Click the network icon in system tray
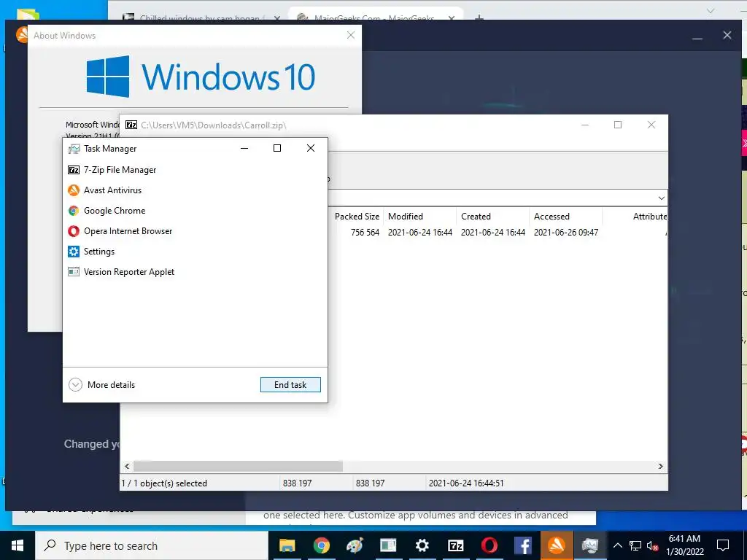This screenshot has height=560, width=747. click(635, 545)
